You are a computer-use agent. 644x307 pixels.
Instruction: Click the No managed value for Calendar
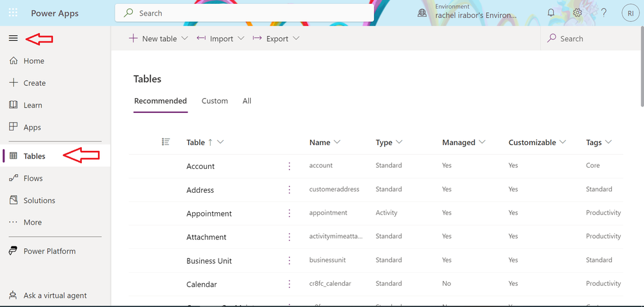(x=447, y=283)
